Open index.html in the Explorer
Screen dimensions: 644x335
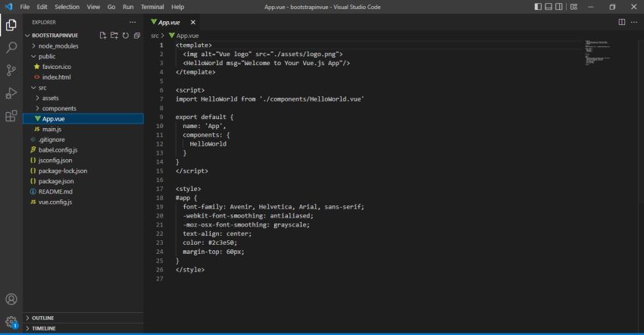pos(83,77)
